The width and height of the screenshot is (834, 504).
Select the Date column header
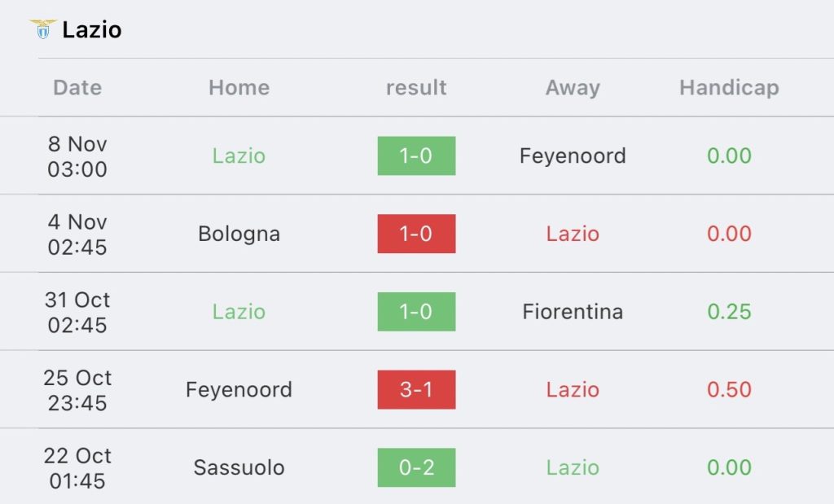point(77,87)
